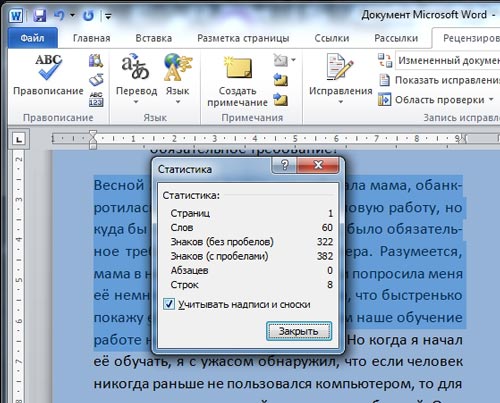Screen dimensions: 500x403
Task: Open the Измененный документ display combo box
Action: pyautogui.click(x=448, y=60)
